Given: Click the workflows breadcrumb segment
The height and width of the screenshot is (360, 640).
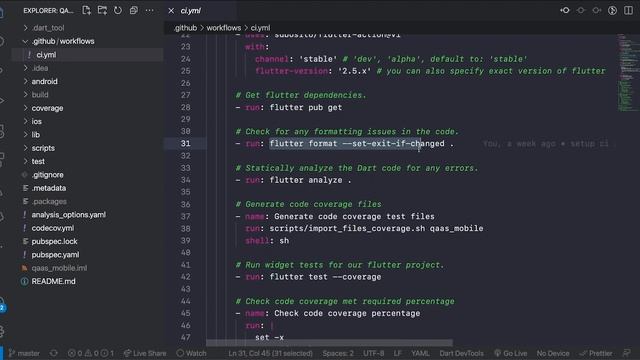Looking at the screenshot, I should [224, 28].
